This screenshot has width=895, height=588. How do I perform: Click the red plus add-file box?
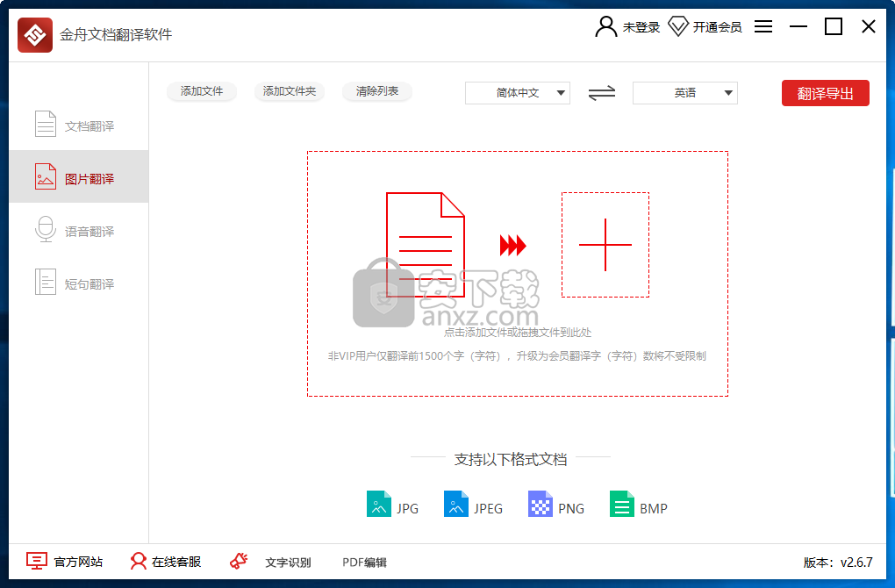click(x=605, y=245)
